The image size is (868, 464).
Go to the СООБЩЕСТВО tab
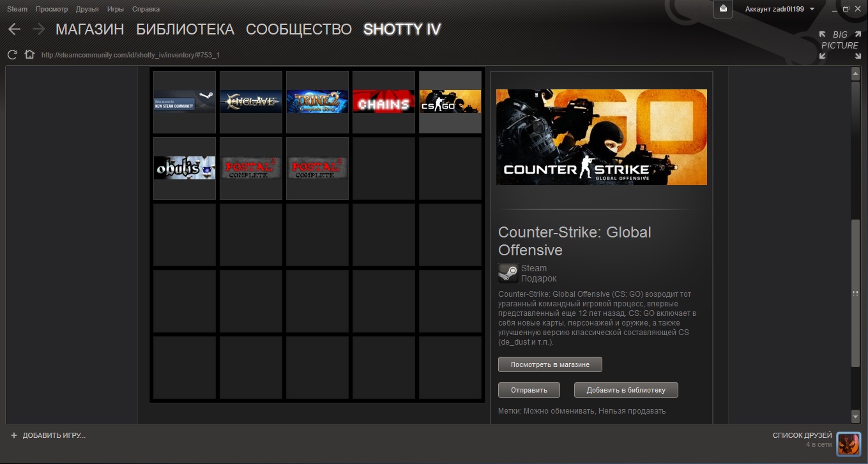[x=299, y=29]
